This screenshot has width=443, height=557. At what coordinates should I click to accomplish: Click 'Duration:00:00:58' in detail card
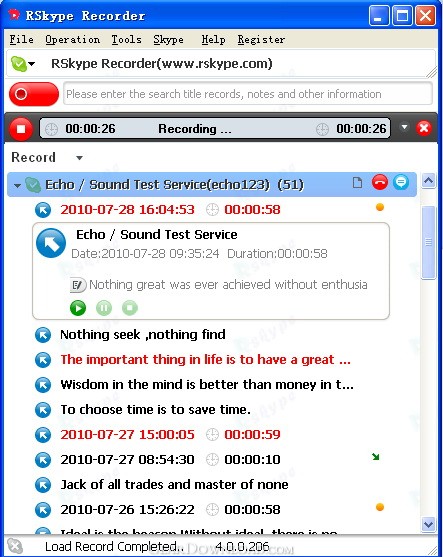coord(277,254)
